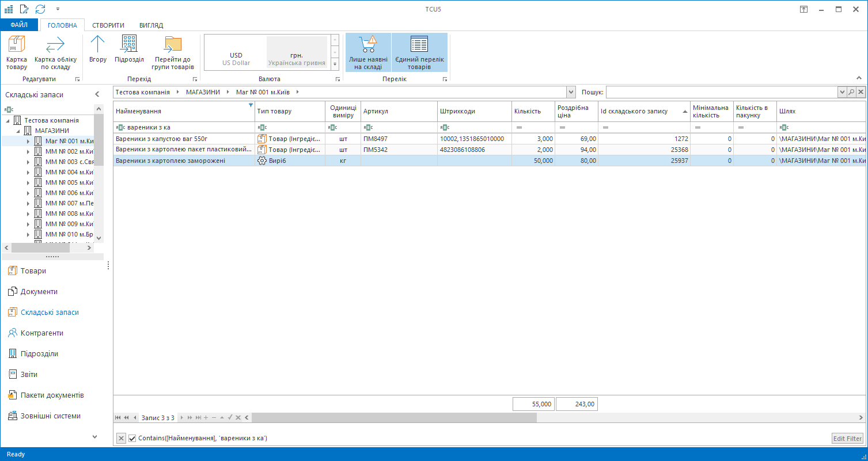
Task: Show more navigation items with bottom chevron
Action: [95, 437]
